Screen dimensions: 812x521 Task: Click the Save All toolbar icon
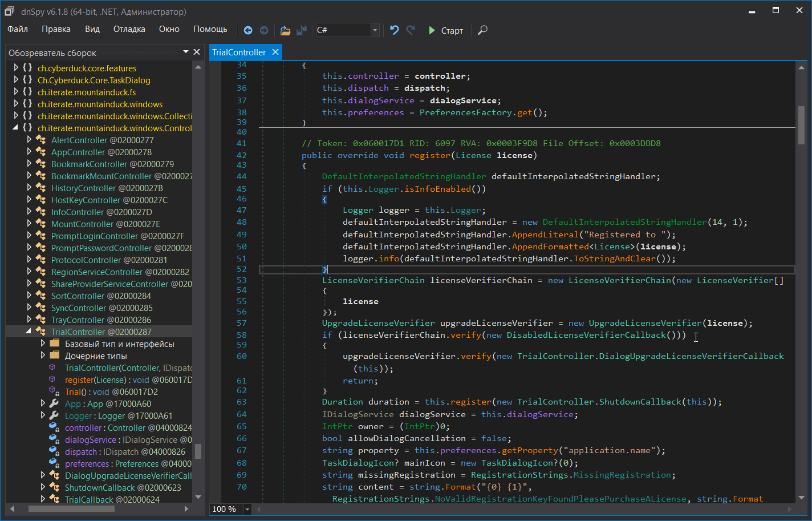click(302, 30)
